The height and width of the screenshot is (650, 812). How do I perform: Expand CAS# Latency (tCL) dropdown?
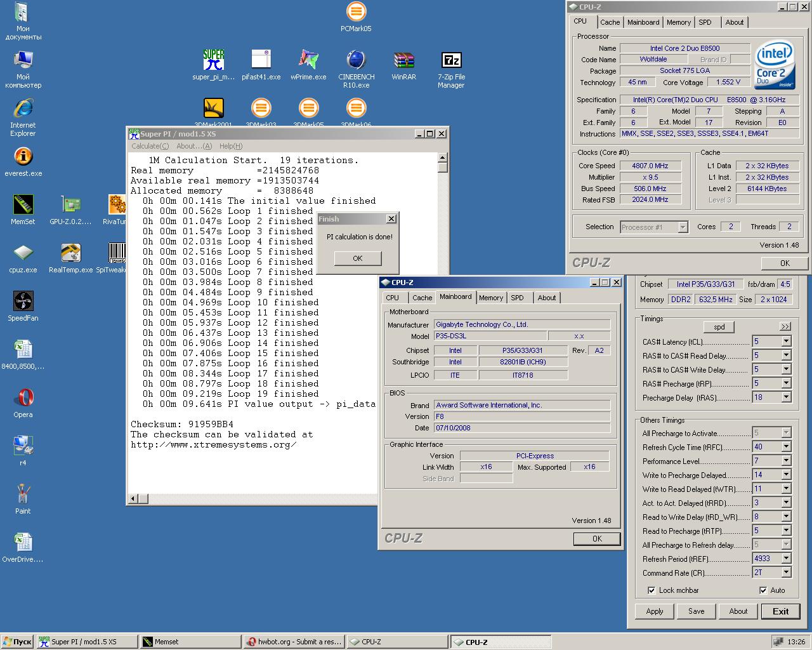[x=786, y=342]
